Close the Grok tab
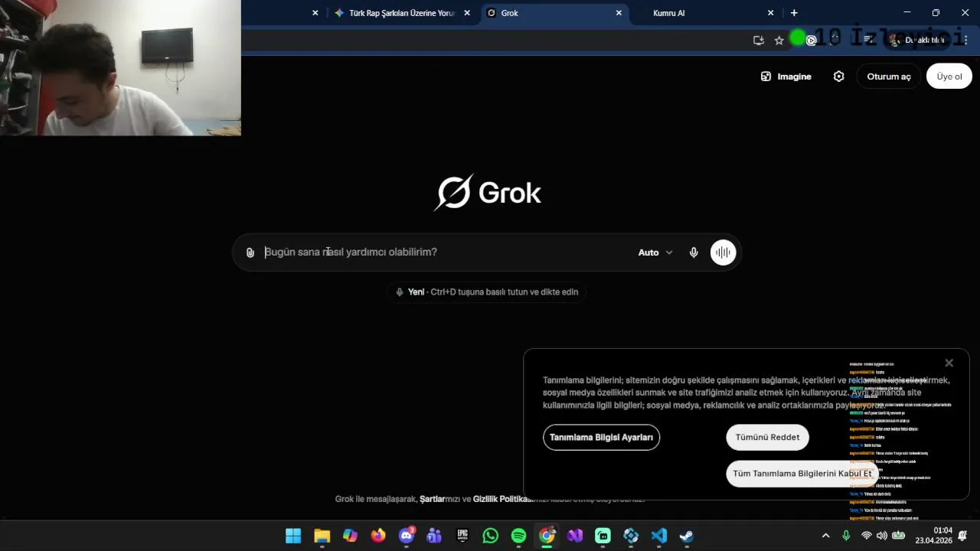 [619, 13]
